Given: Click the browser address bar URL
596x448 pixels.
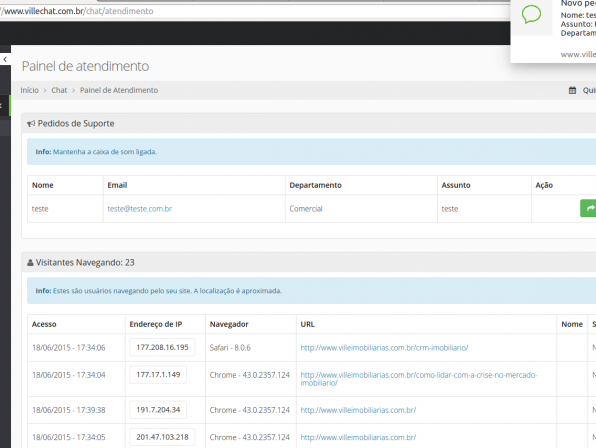Looking at the screenshot, I should tap(77, 11).
